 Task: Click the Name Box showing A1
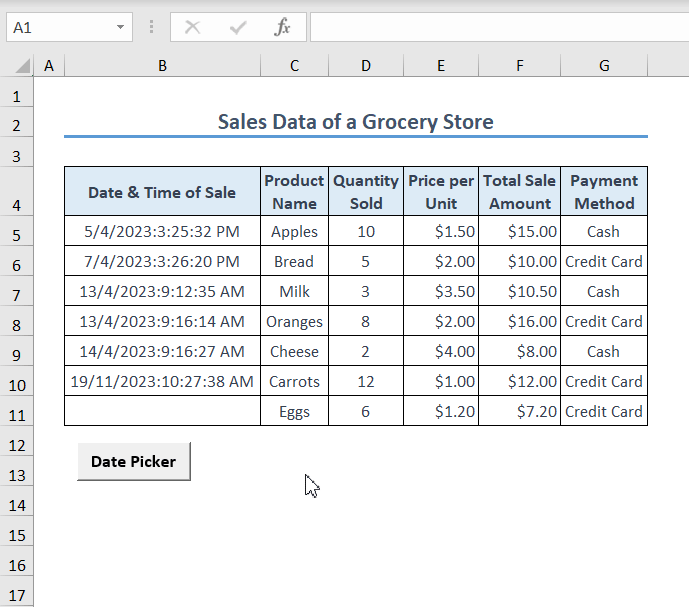coord(58,28)
